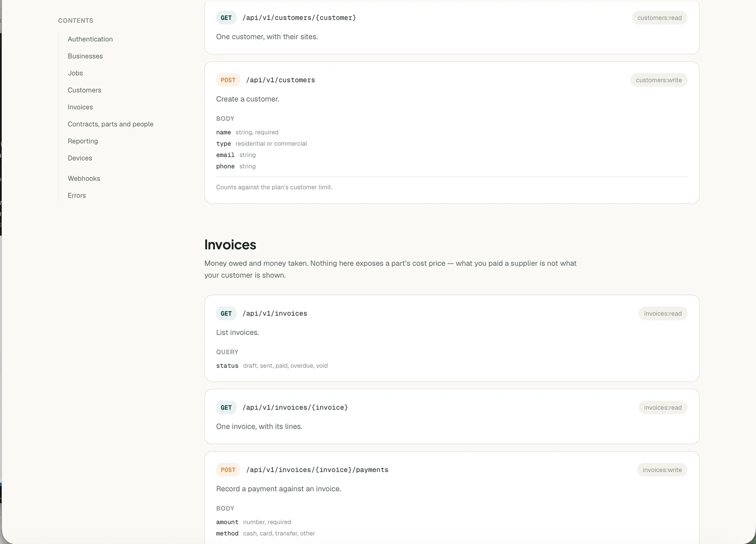756x544 pixels.
Task: Select Customers in the contents sidebar
Action: pyautogui.click(x=84, y=90)
